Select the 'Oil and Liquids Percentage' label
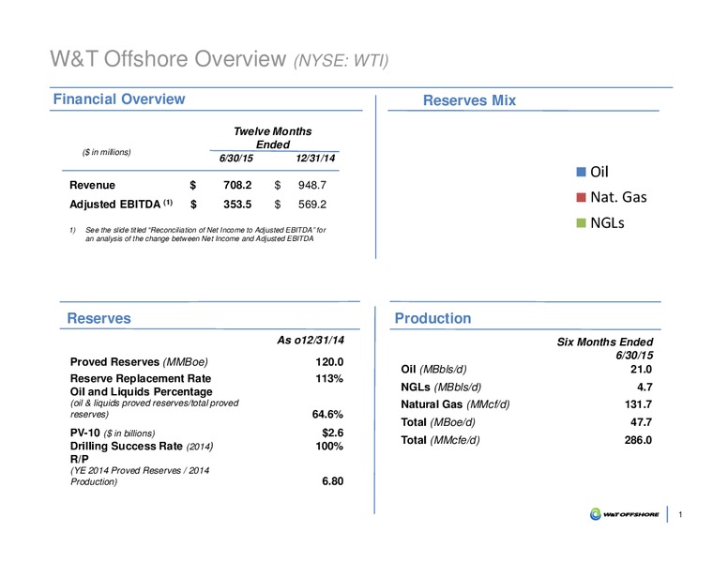 coord(141,391)
